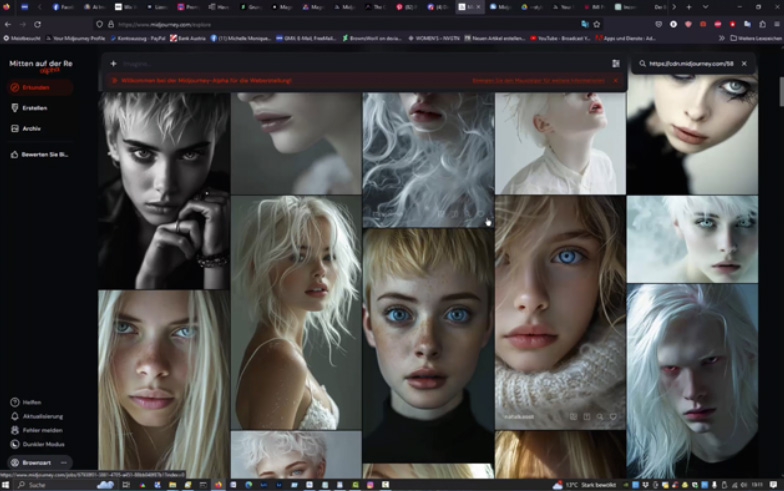Like the hovered image with heart icon
The width and height of the screenshot is (784, 491).
[x=613, y=417]
